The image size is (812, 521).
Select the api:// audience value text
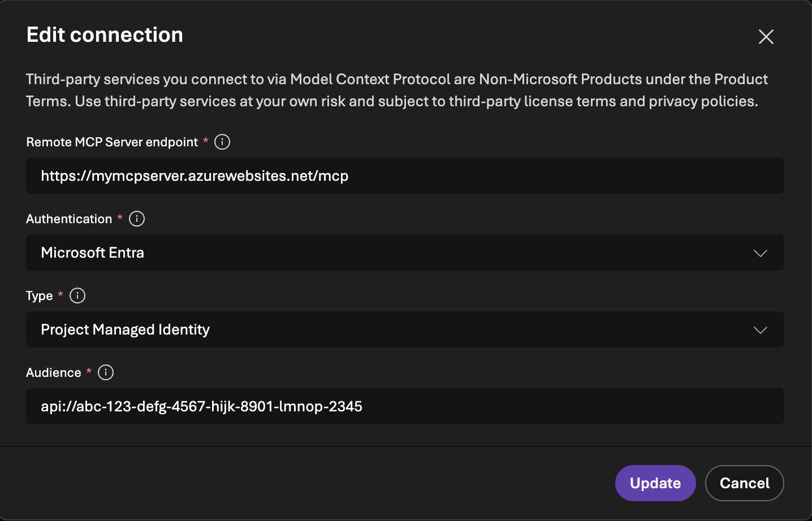tap(201, 406)
